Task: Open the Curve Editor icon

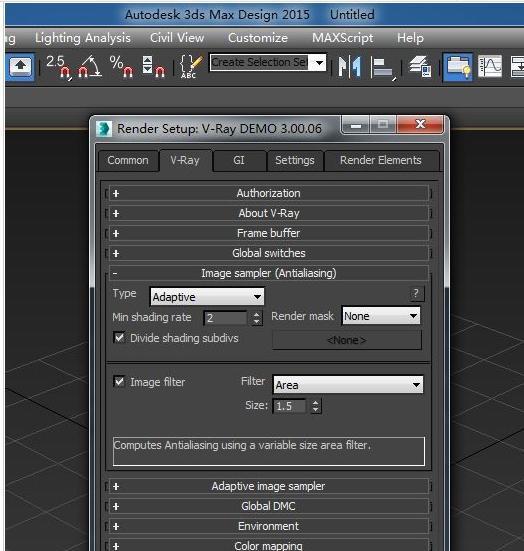Action: pyautogui.click(x=490, y=66)
